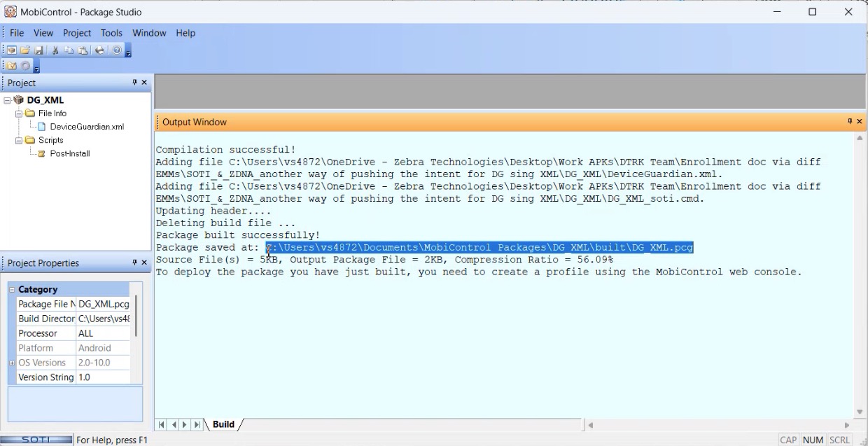Click the Help question mark icon

coord(117,50)
